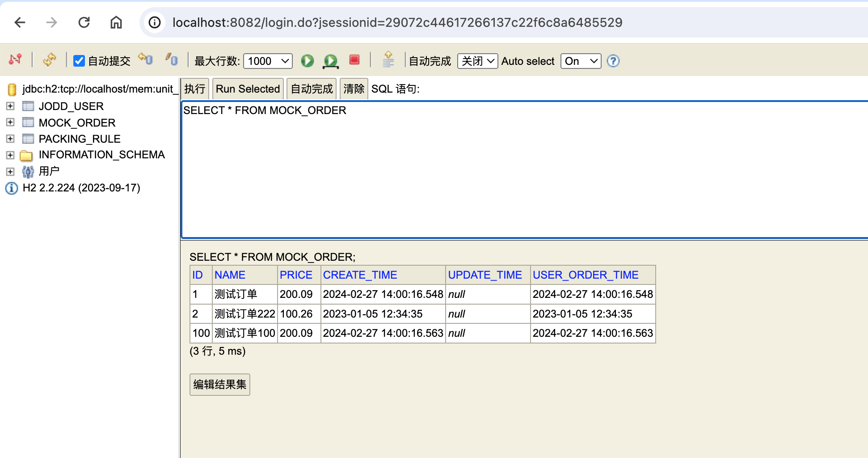
Task: Click the Commit toolbar icon
Action: click(x=172, y=59)
